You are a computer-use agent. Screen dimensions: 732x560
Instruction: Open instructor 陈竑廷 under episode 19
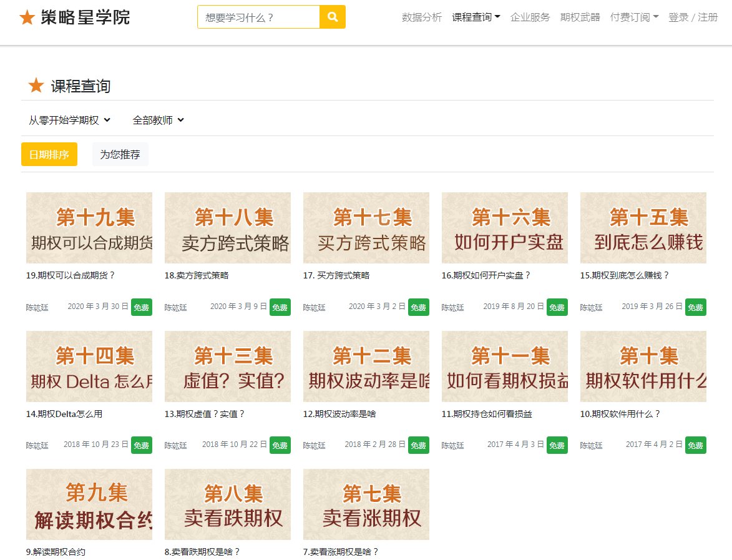[36, 307]
